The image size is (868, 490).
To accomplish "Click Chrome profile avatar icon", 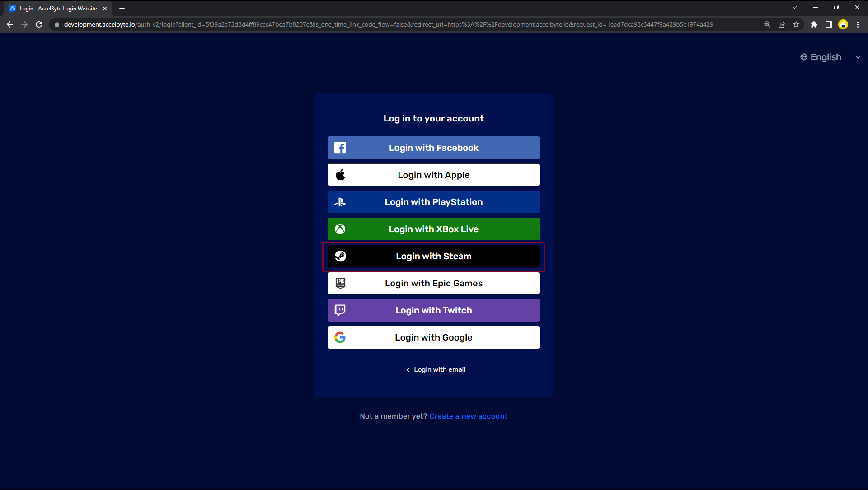I will 843,24.
